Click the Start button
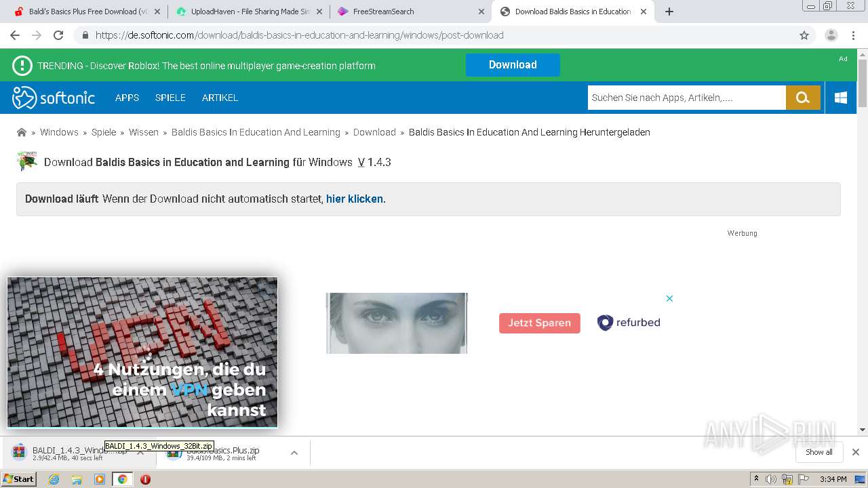The image size is (868, 488). [x=19, y=479]
